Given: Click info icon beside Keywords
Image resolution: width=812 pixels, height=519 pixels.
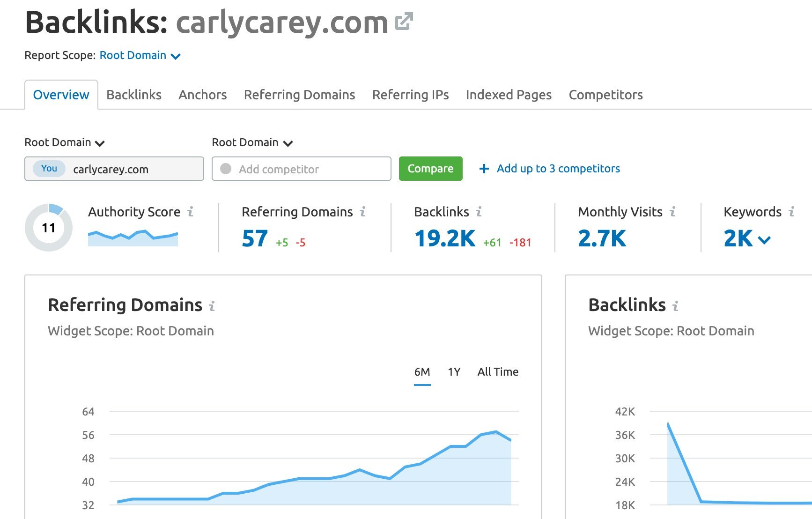Looking at the screenshot, I should [x=791, y=212].
